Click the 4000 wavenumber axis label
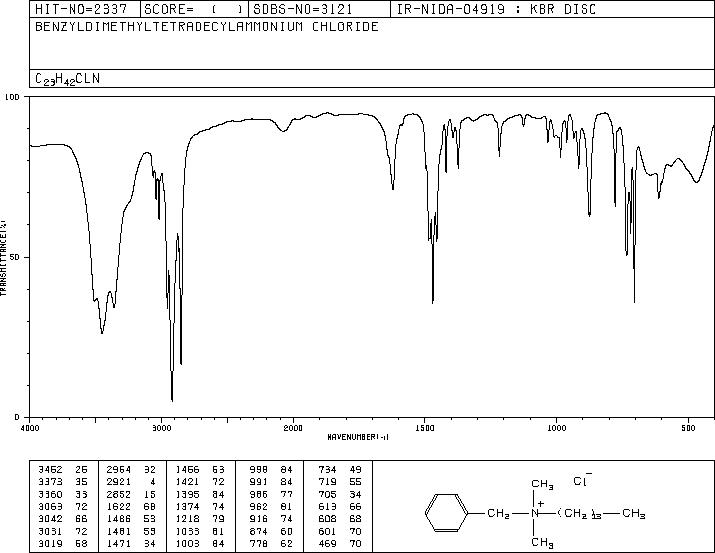Viewport: 715px width, 553px height. tap(30, 428)
